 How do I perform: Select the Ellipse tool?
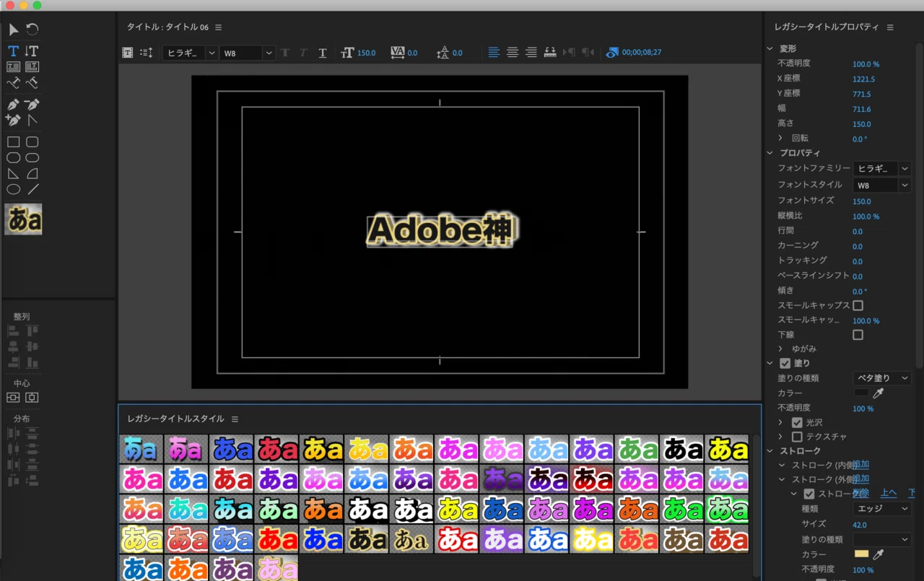point(14,190)
